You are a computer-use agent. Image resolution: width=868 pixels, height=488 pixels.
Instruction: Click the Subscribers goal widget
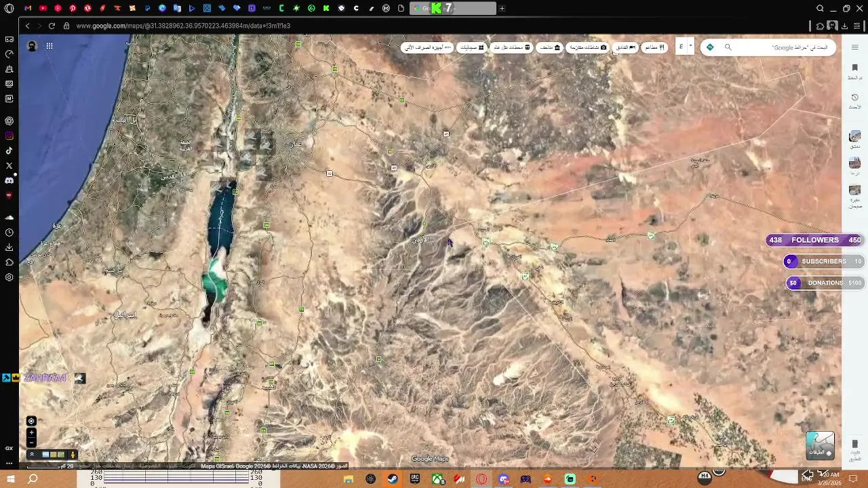[x=824, y=261]
